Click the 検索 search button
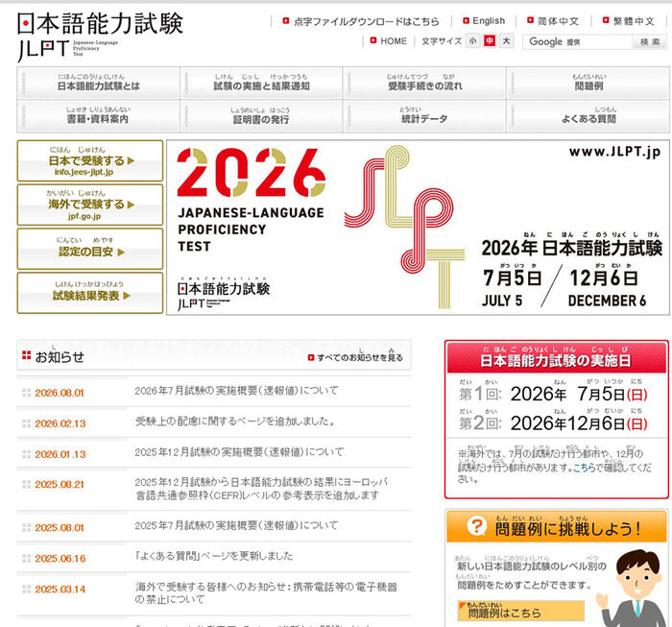Viewport: 672px width, 627px height. [650, 42]
